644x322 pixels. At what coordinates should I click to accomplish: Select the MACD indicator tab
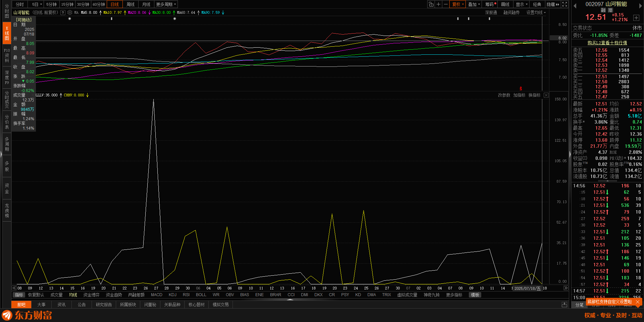tap(156, 295)
